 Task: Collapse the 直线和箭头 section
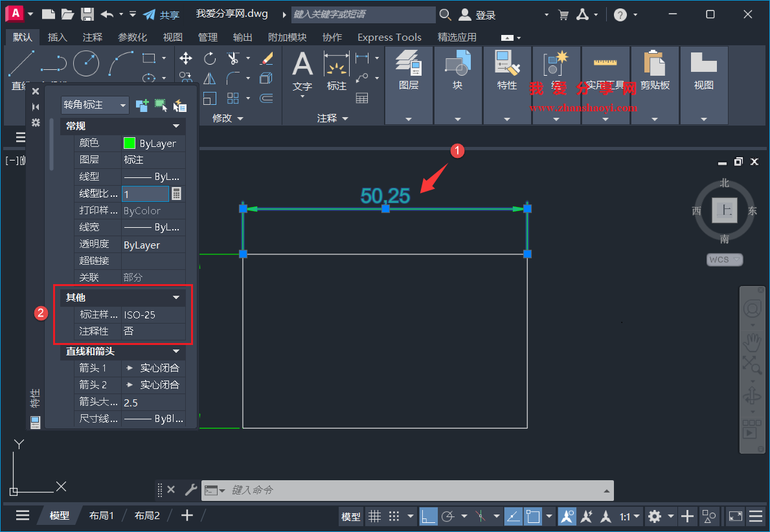click(x=176, y=351)
